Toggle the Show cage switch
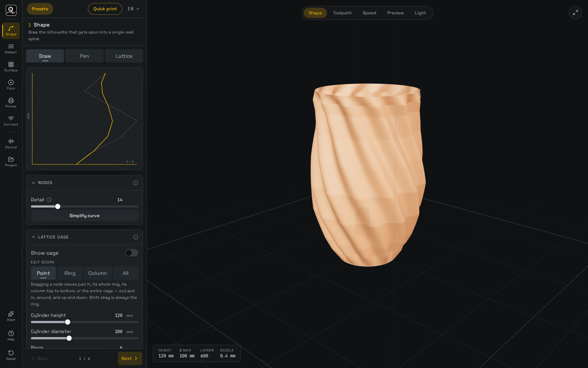This screenshot has height=368, width=588. pos(131,253)
